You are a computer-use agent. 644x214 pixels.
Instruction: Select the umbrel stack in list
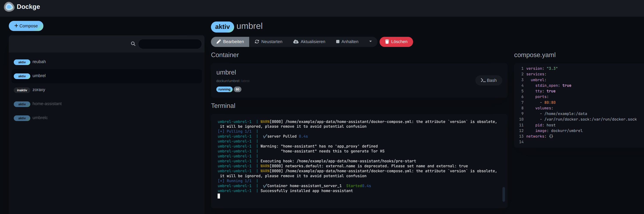tap(107, 76)
